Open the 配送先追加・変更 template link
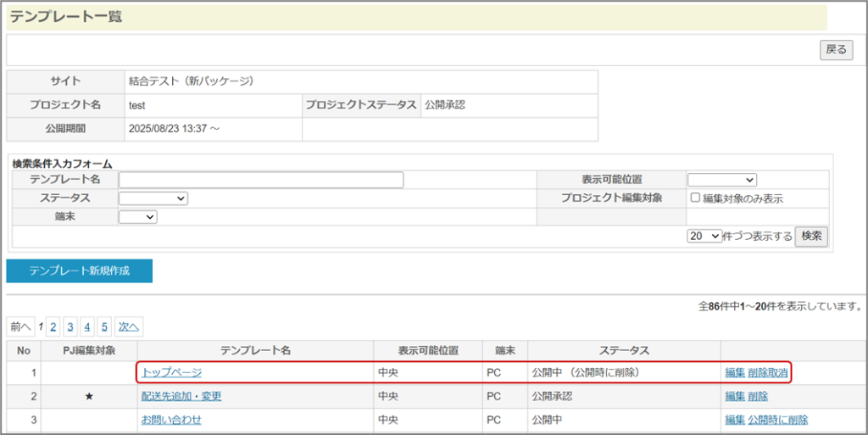This screenshot has height=435, width=868. (x=181, y=396)
